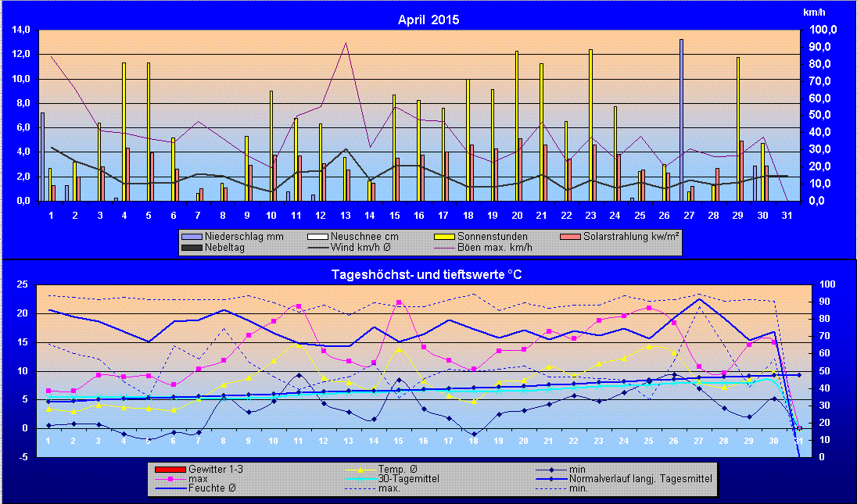The image size is (857, 504).
Task: Click the yellow sunshine bar on day 23
Action: [590, 125]
